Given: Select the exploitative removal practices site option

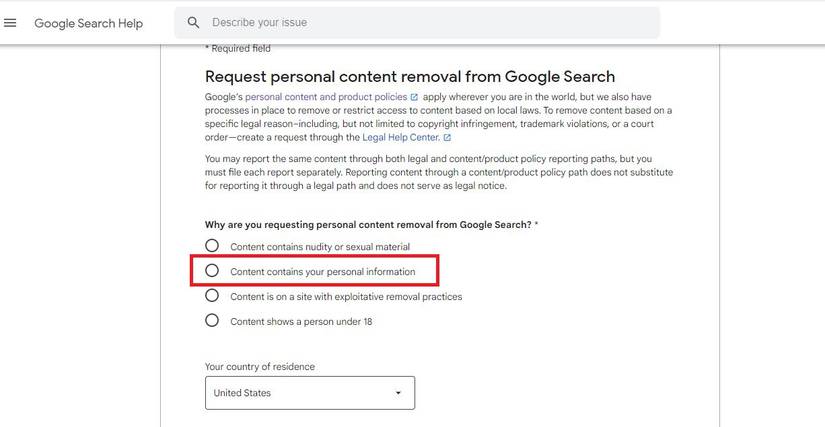Looking at the screenshot, I should point(211,296).
